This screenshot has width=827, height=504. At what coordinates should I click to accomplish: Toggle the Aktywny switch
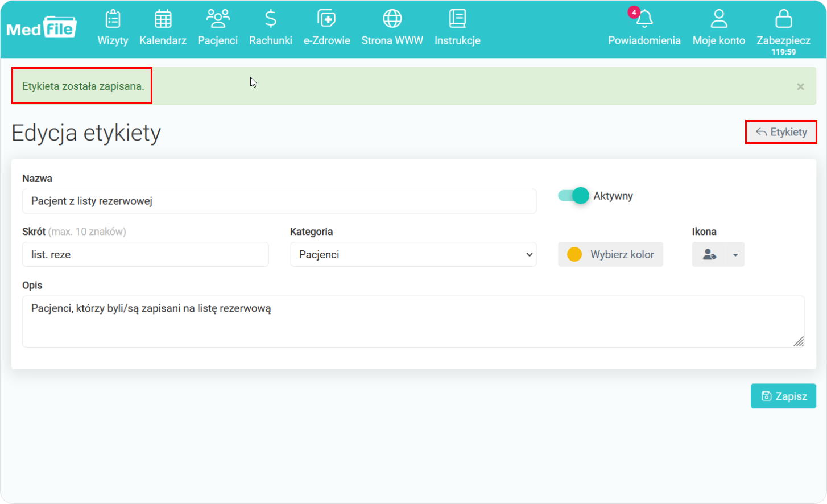point(573,196)
